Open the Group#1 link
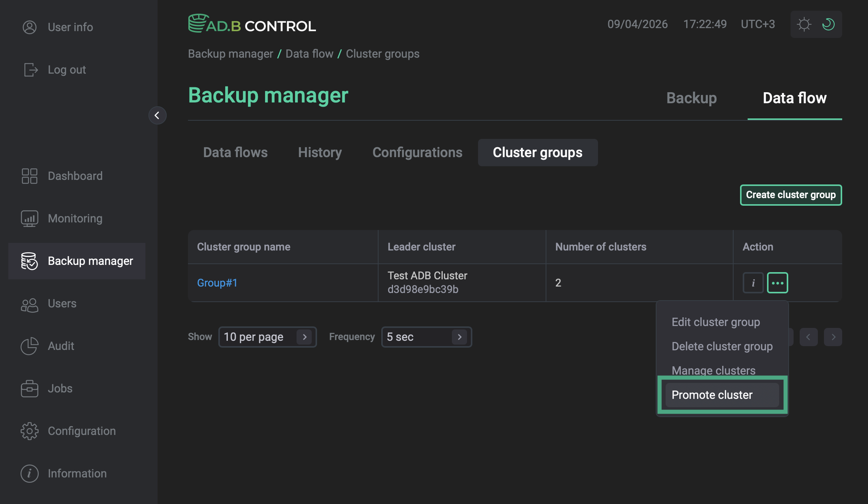 pos(217,283)
